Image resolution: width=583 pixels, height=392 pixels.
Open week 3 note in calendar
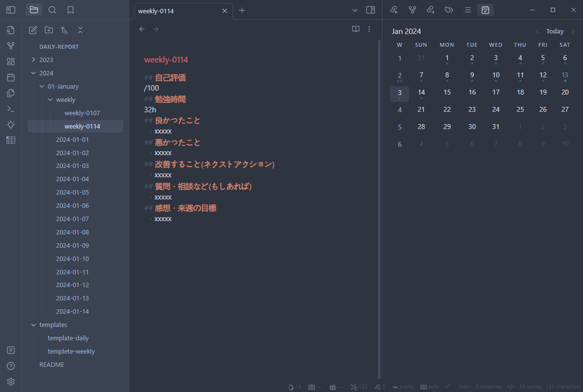click(400, 93)
